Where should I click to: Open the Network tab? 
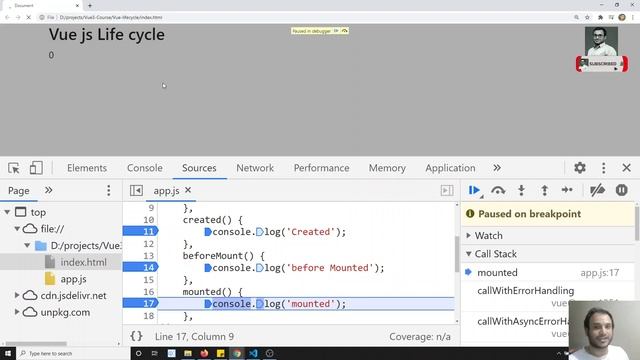click(x=255, y=168)
